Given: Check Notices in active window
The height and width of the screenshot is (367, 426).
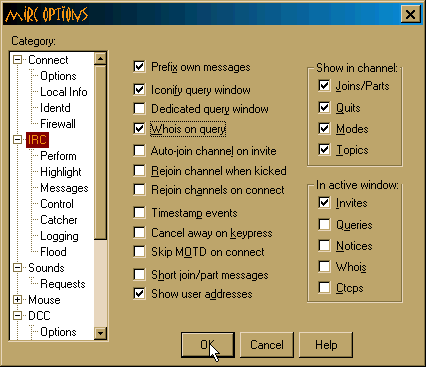Looking at the screenshot, I should click(x=324, y=246).
